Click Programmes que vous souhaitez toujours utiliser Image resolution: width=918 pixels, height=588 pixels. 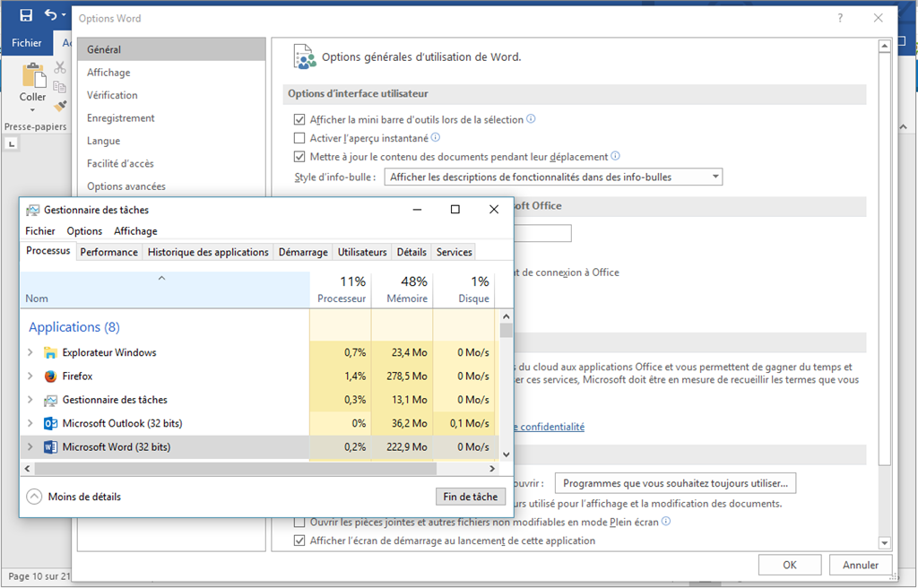point(675,483)
